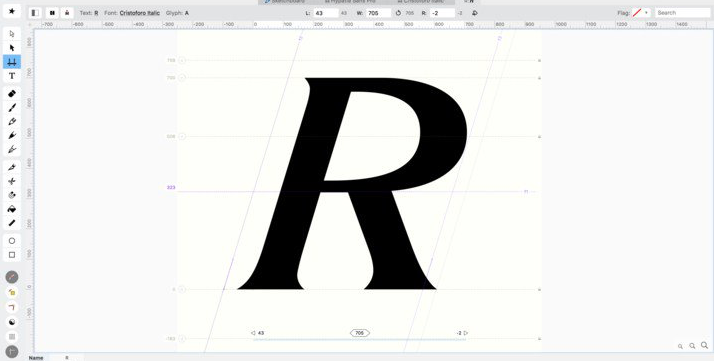Click the right sidebearing R field

pos(442,13)
